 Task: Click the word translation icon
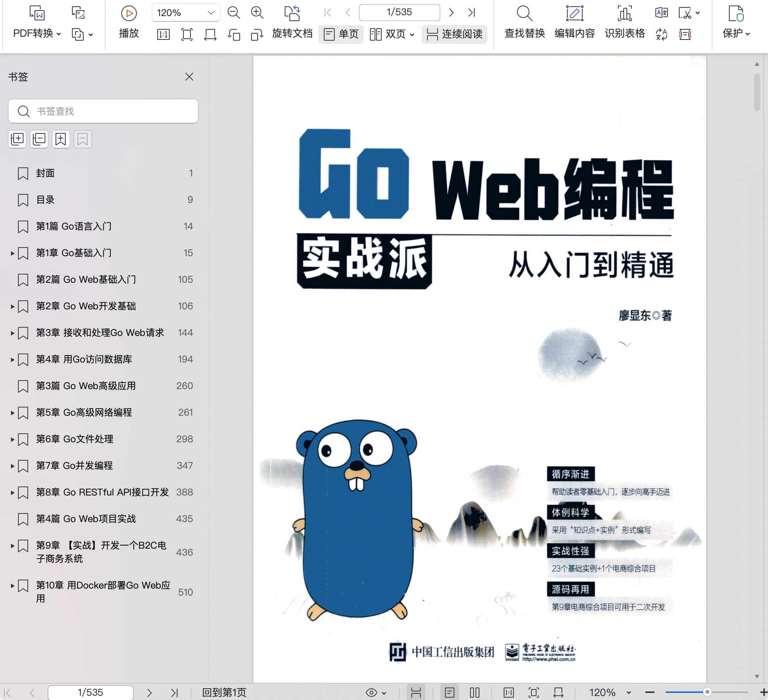click(662, 34)
